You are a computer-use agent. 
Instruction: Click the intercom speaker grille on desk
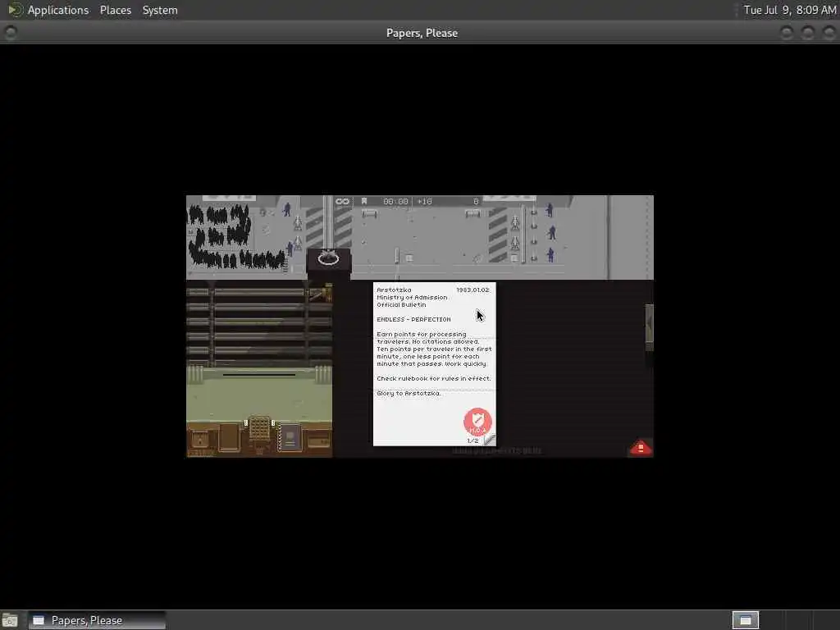coord(260,429)
